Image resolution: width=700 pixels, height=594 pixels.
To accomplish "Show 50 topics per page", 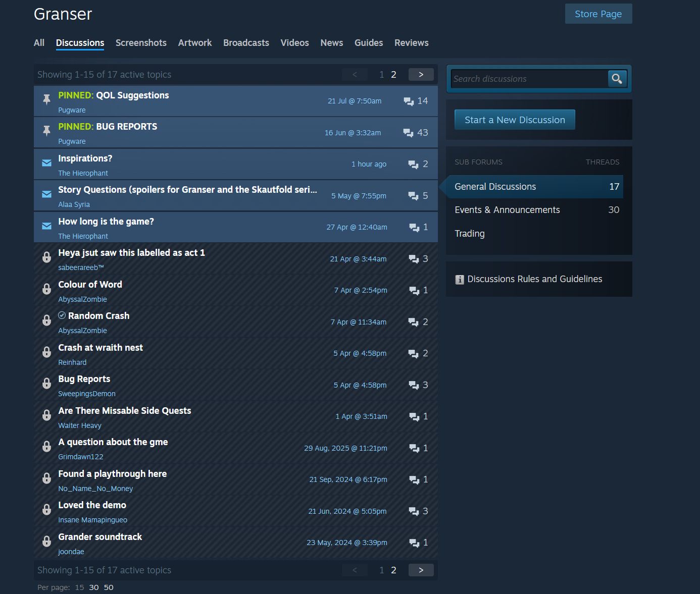I will pyautogui.click(x=109, y=587).
